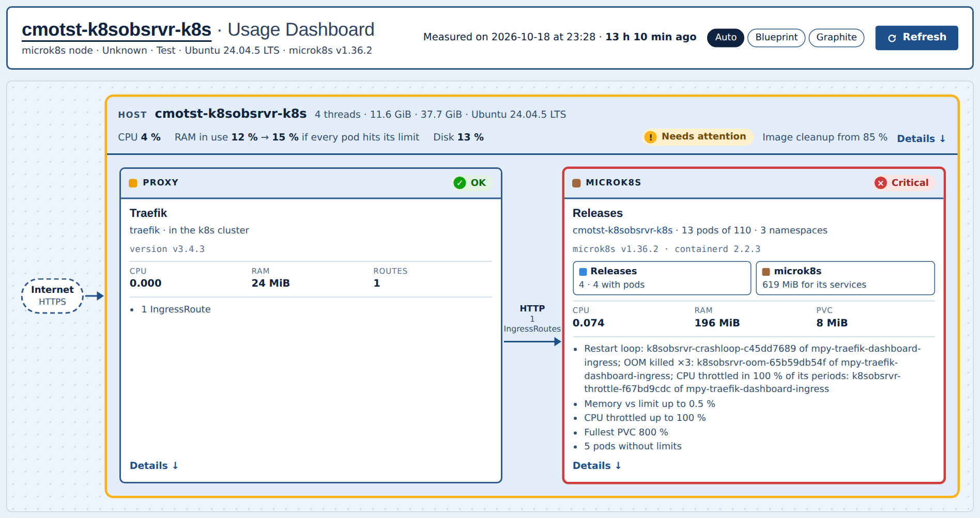Screen dimensions: 980x518
Task: Click 'Image cleanup from 85 %' text
Action: [824, 137]
